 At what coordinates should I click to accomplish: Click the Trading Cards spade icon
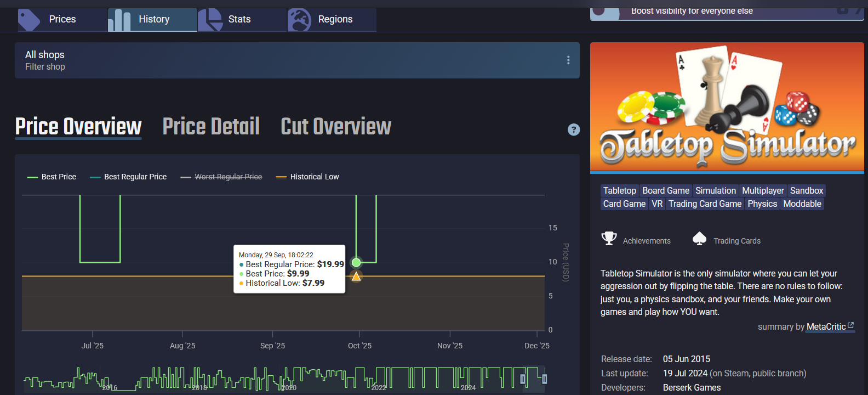(699, 239)
